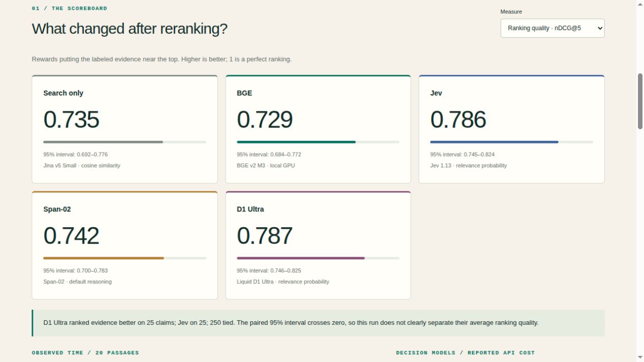Image resolution: width=644 pixels, height=362 pixels.
Task: Click "Liquid D1 Ultra · relevance probability" caption
Action: 283,282
